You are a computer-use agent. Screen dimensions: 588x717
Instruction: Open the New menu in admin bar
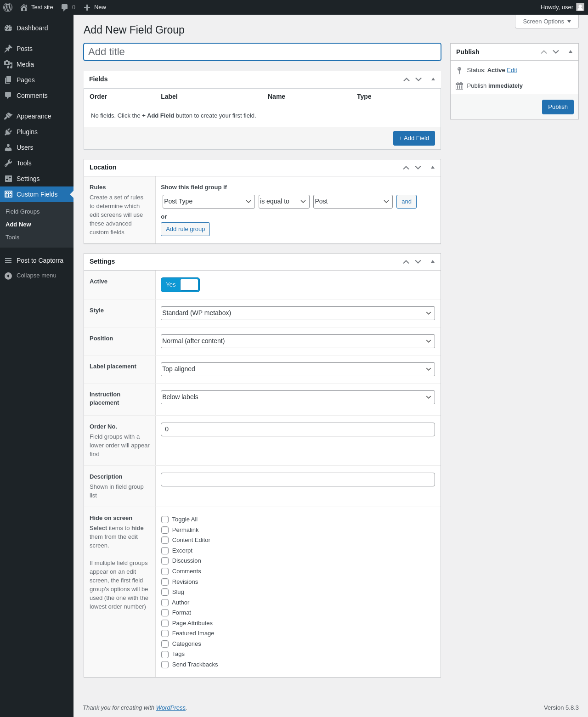(x=95, y=7)
